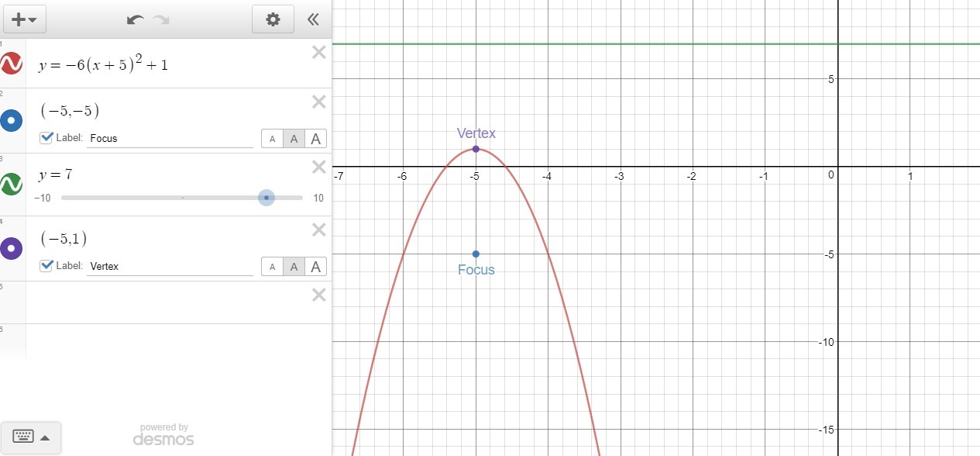Click the expression (-5,-5)
This screenshot has width=980, height=456.
coord(70,110)
